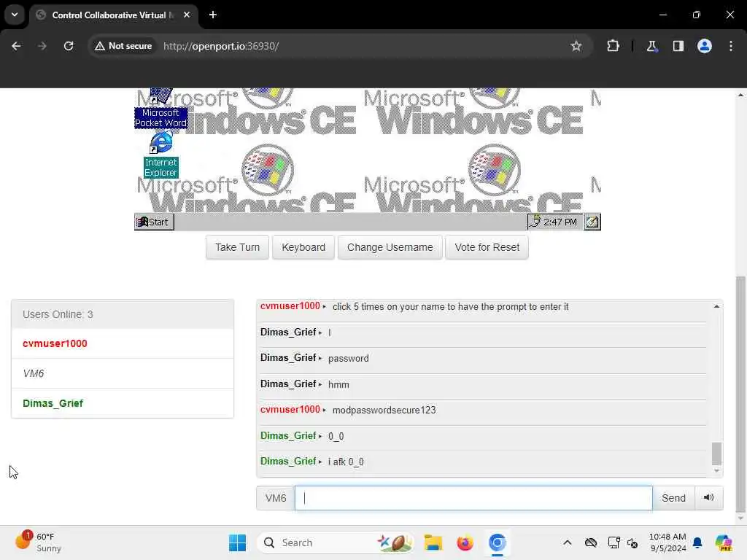Open Windows Start menu on taskbar
The image size is (747, 560).
point(237,542)
